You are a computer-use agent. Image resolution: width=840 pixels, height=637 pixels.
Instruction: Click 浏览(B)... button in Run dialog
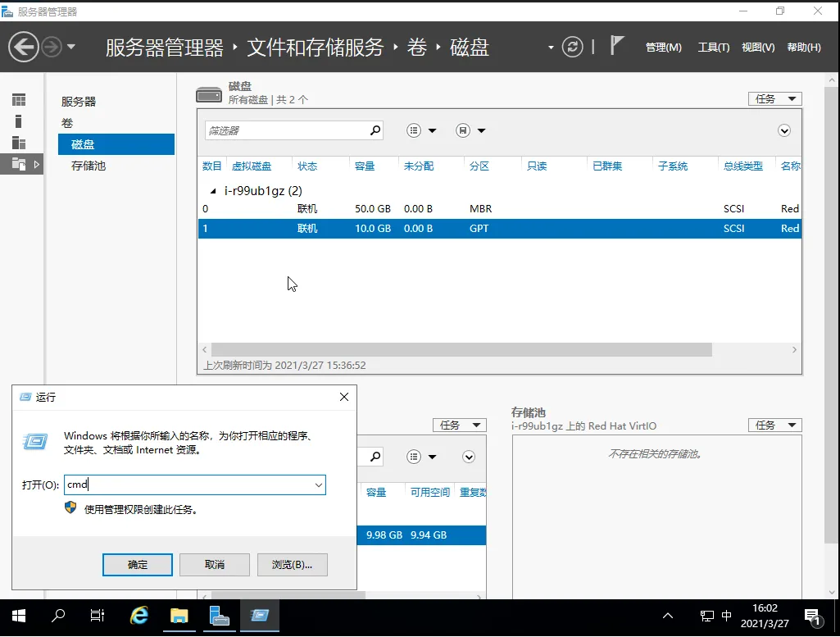[292, 565]
